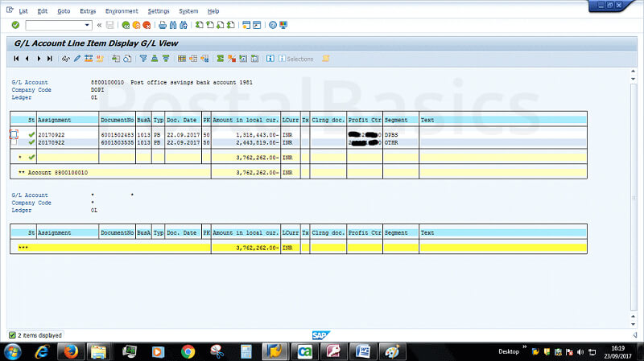The image size is (644, 361).
Task: Tick the checkbox for document 6001503535
Action: tap(14, 142)
